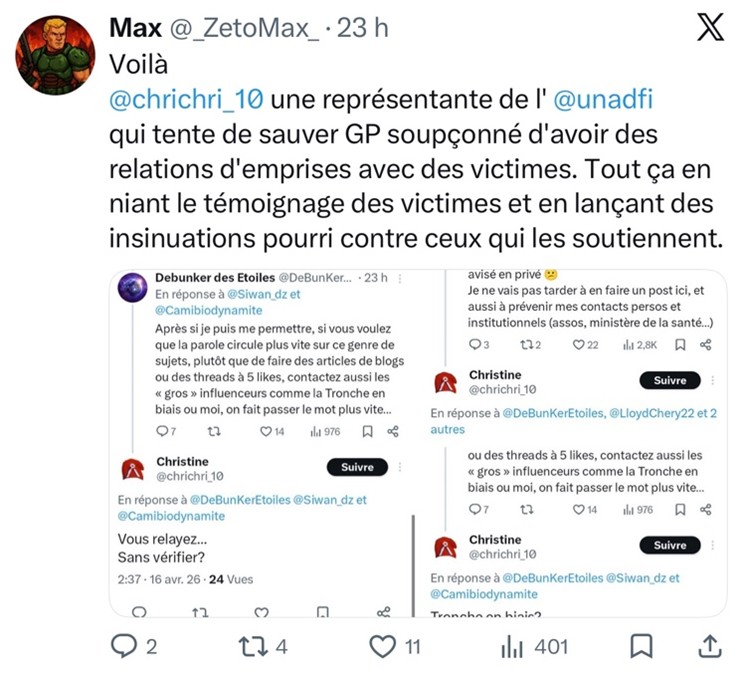Follow Christine using the left Suivre button
The image size is (743, 677).
[357, 467]
